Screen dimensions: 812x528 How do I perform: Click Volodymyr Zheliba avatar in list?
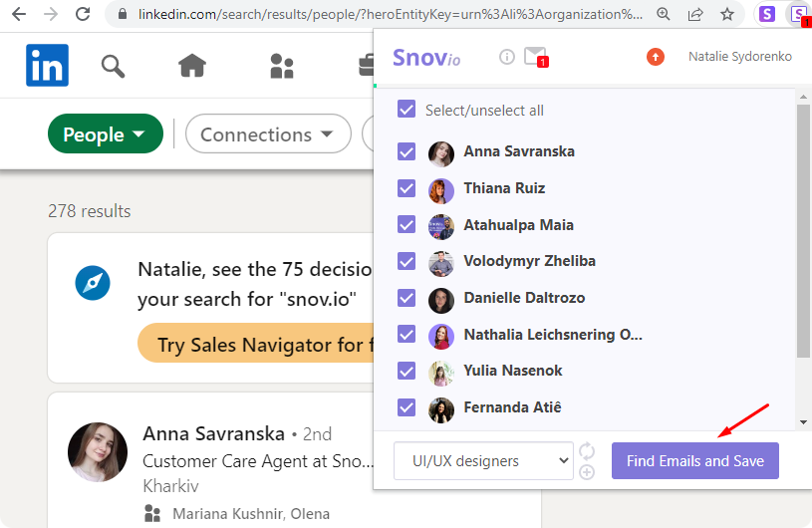441,263
